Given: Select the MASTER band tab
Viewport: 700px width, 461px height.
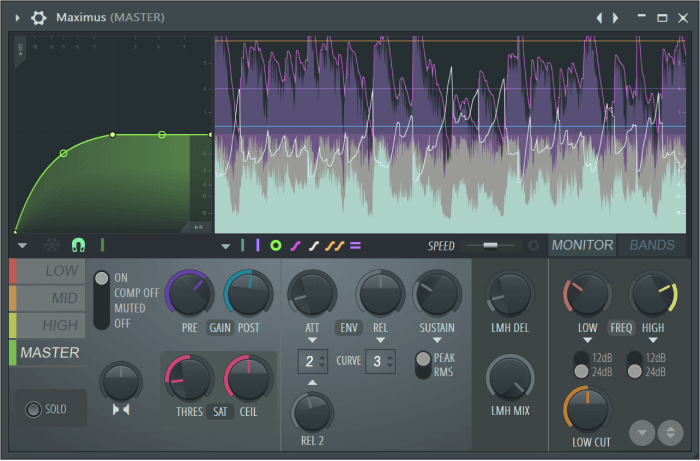Looking at the screenshot, I should [47, 353].
